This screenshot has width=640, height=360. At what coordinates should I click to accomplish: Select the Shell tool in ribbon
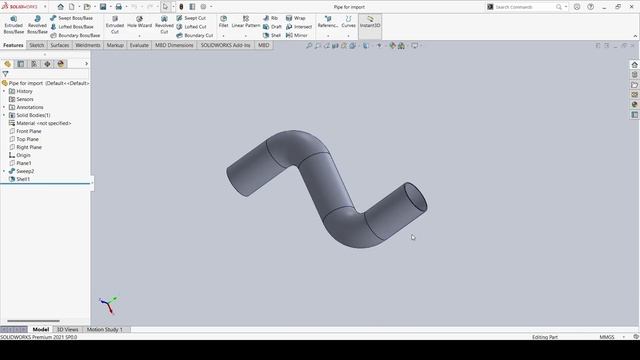tap(272, 36)
